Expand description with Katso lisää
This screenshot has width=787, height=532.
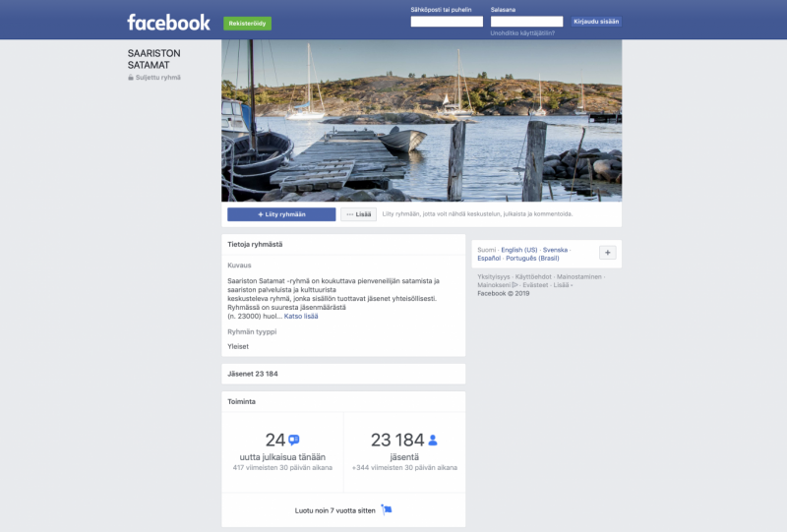(x=301, y=317)
